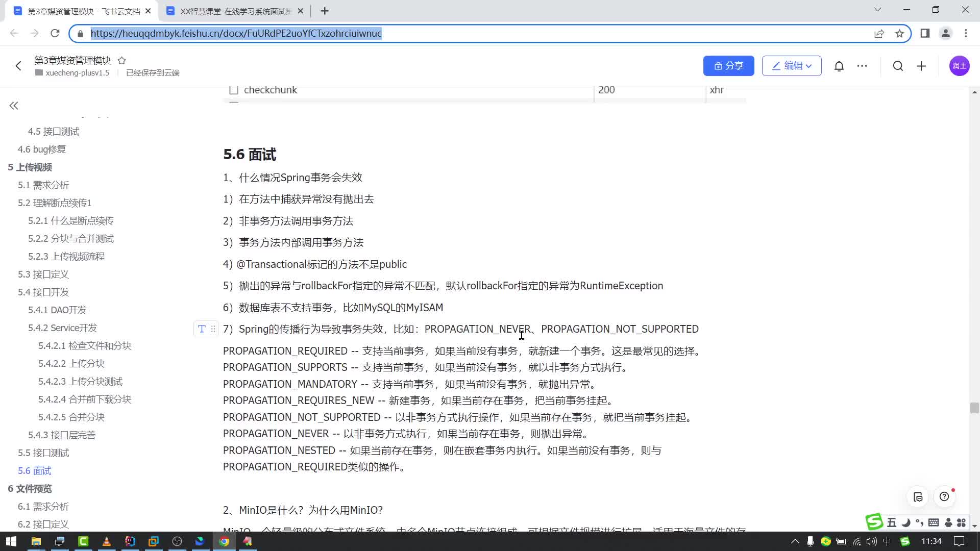Image resolution: width=980 pixels, height=551 pixels.
Task: Jump to outline 5.2.2 分块与合并测试
Action: pyautogui.click(x=71, y=239)
